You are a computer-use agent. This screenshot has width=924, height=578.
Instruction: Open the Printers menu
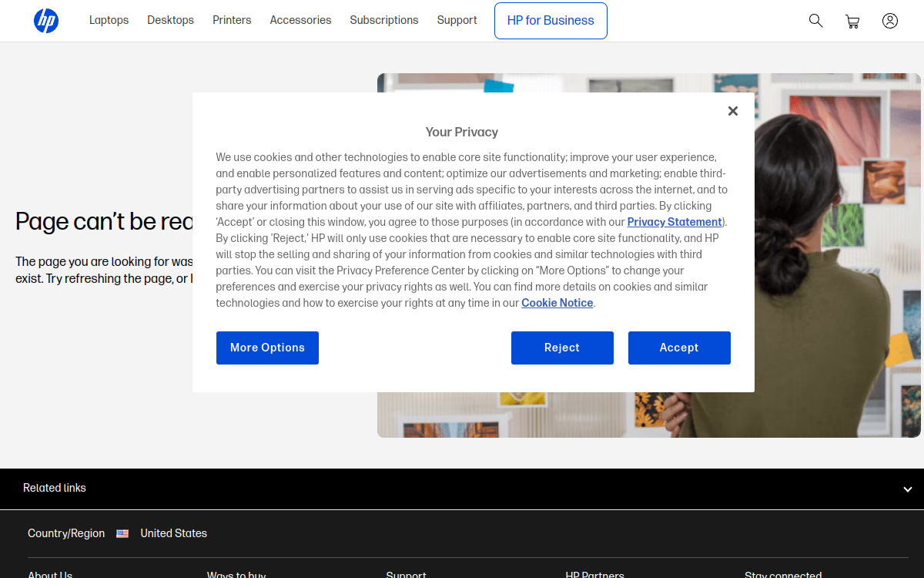(x=232, y=20)
